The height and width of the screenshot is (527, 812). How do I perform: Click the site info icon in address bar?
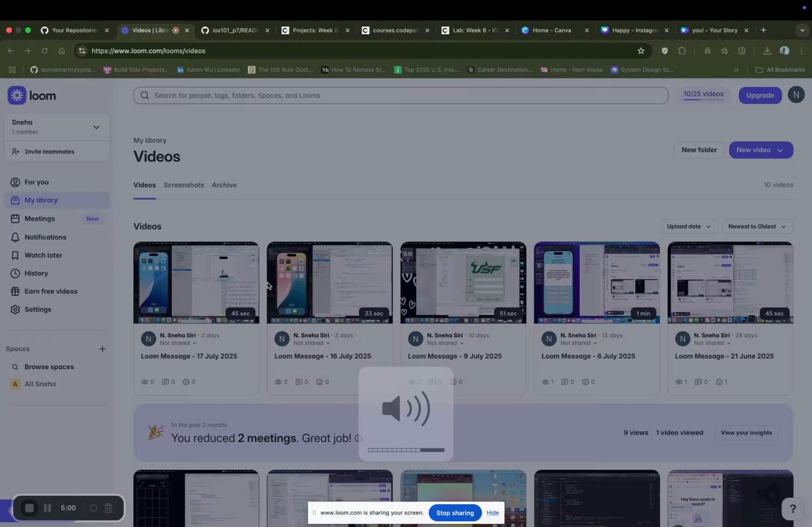pos(81,51)
